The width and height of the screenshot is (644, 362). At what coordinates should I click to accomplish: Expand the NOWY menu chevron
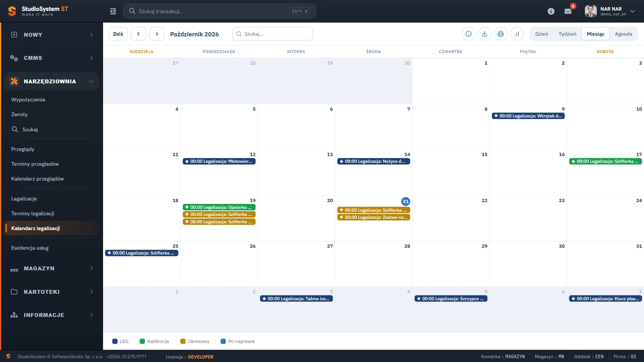tap(91, 35)
